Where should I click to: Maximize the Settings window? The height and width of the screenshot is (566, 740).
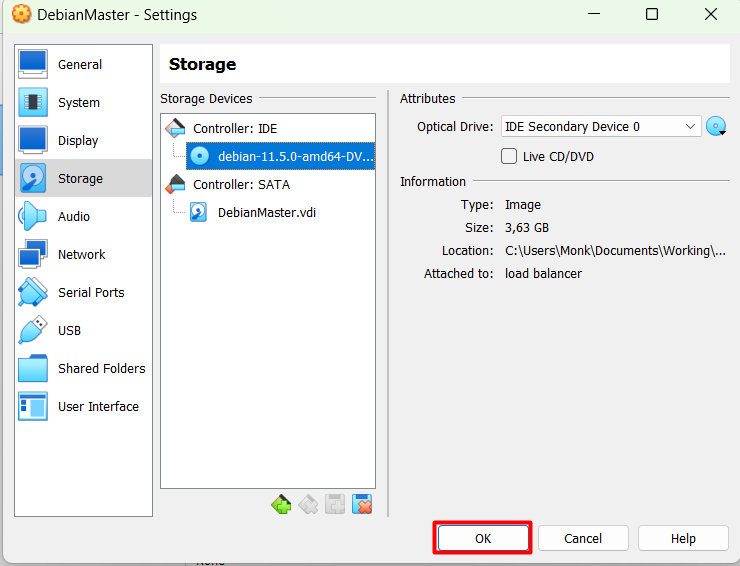[652, 14]
